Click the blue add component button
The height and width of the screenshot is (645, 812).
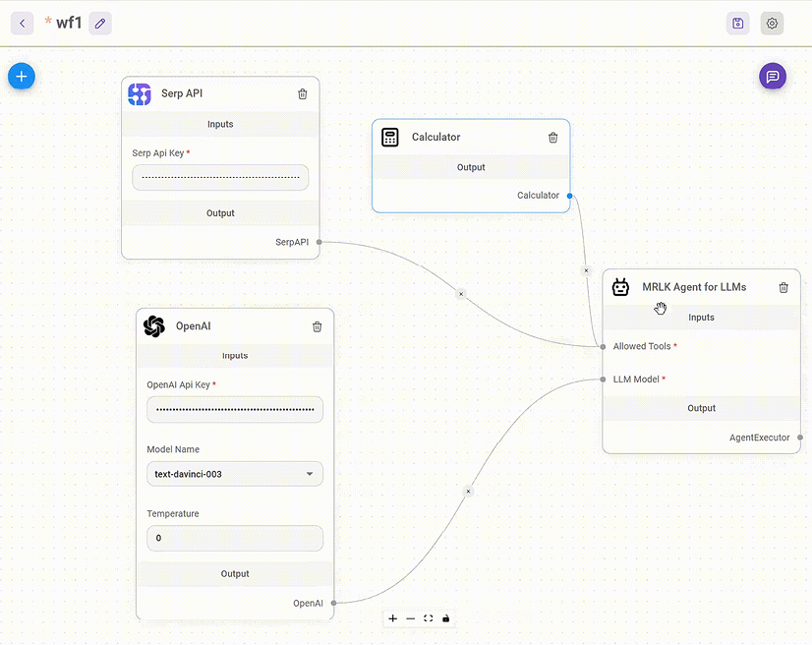(x=21, y=76)
